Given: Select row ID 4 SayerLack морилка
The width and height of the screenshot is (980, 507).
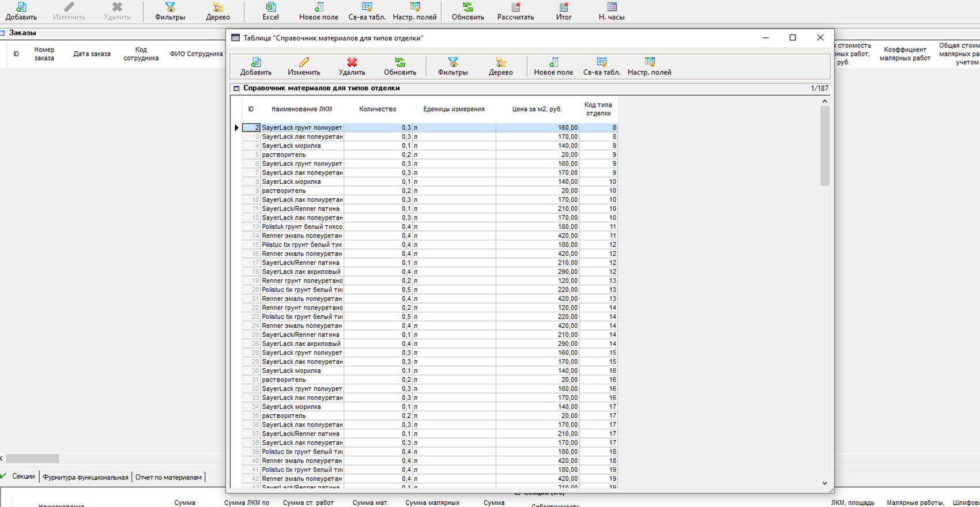Looking at the screenshot, I should tap(429, 146).
